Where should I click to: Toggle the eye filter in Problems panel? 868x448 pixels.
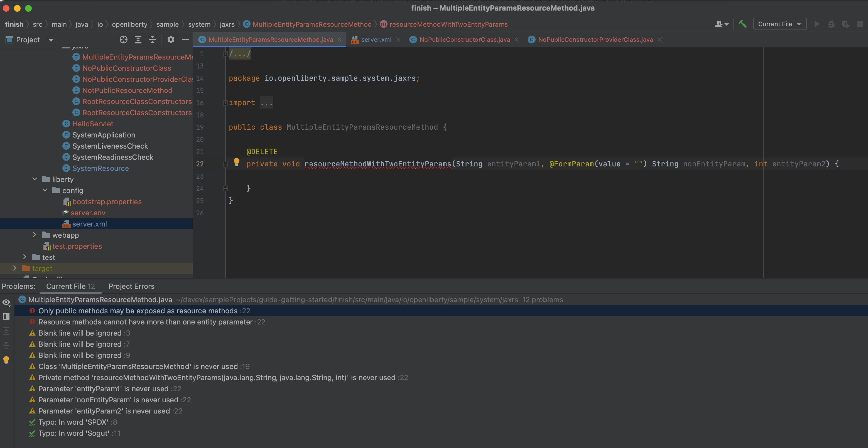point(6,302)
